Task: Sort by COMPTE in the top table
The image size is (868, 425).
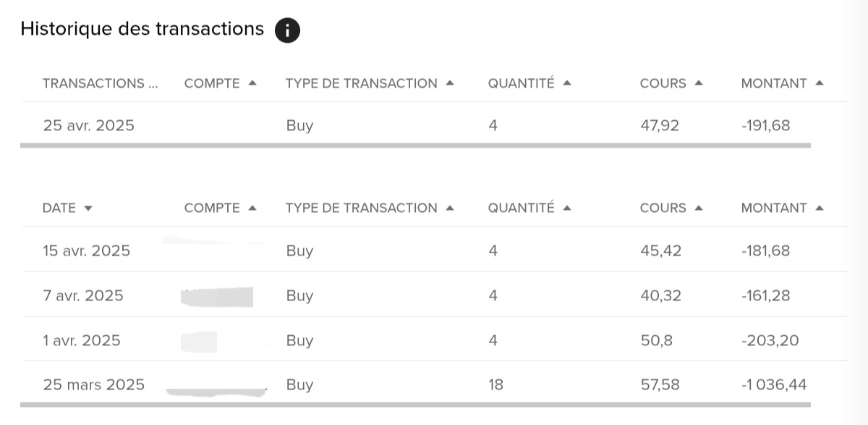Action: 252,83
